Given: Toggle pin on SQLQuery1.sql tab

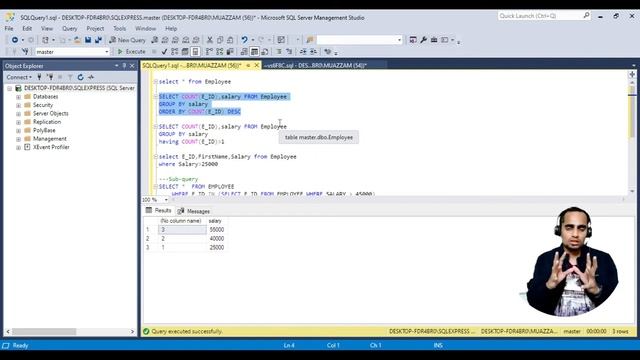Looking at the screenshot, I should [248, 65].
